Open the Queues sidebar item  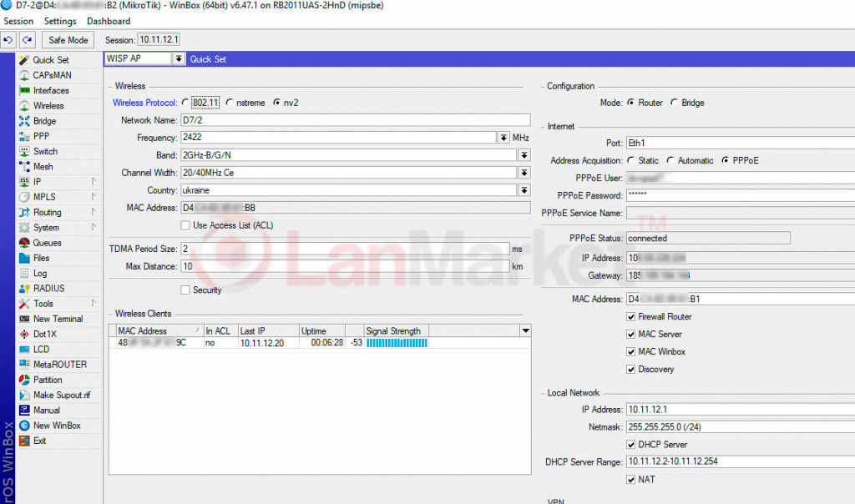pyautogui.click(x=47, y=243)
